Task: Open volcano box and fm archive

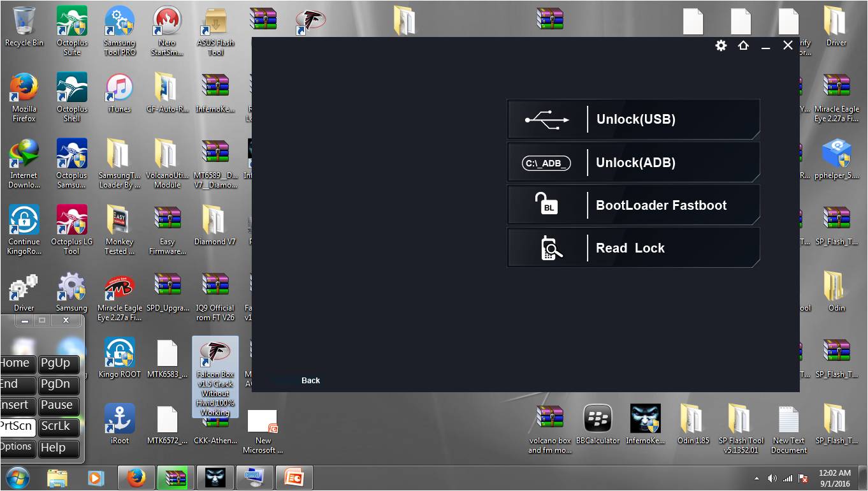Action: click(x=550, y=429)
